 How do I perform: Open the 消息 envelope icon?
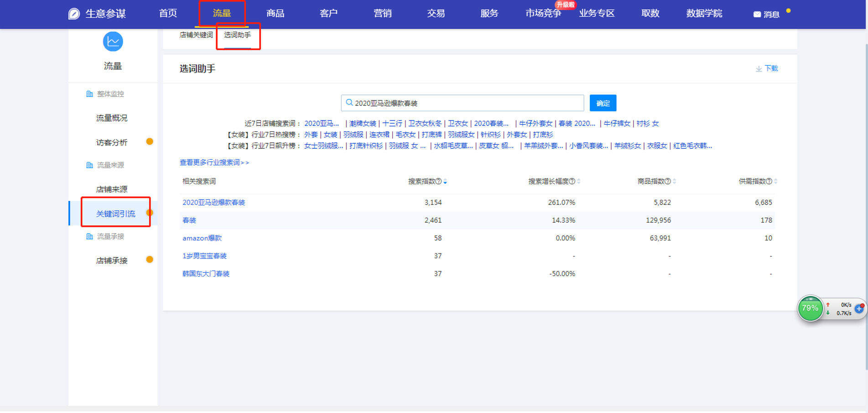point(757,15)
